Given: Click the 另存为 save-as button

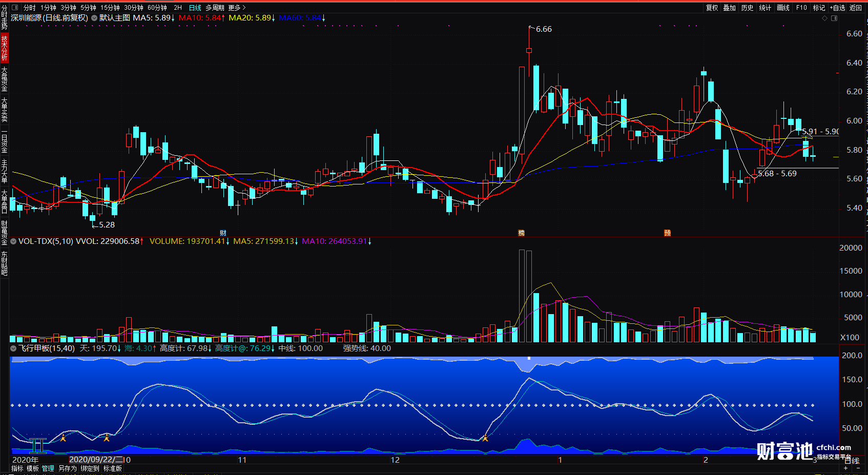Looking at the screenshot, I should pos(67,468).
